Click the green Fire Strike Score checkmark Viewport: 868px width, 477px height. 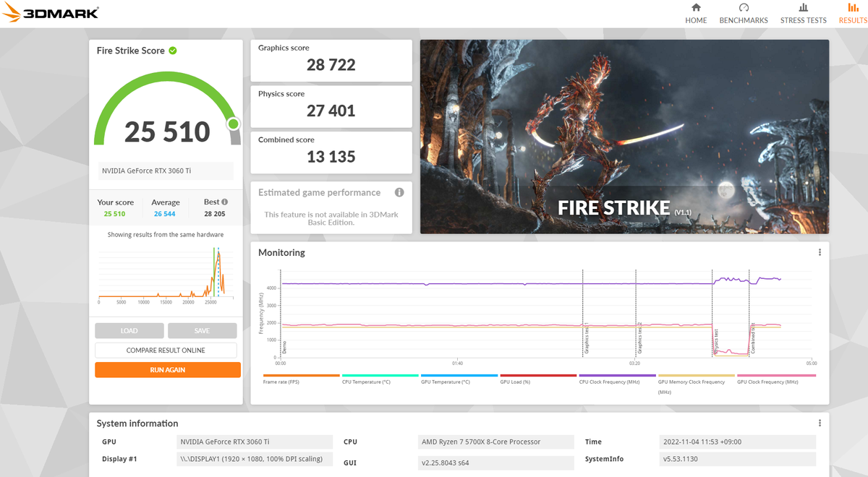pos(173,51)
